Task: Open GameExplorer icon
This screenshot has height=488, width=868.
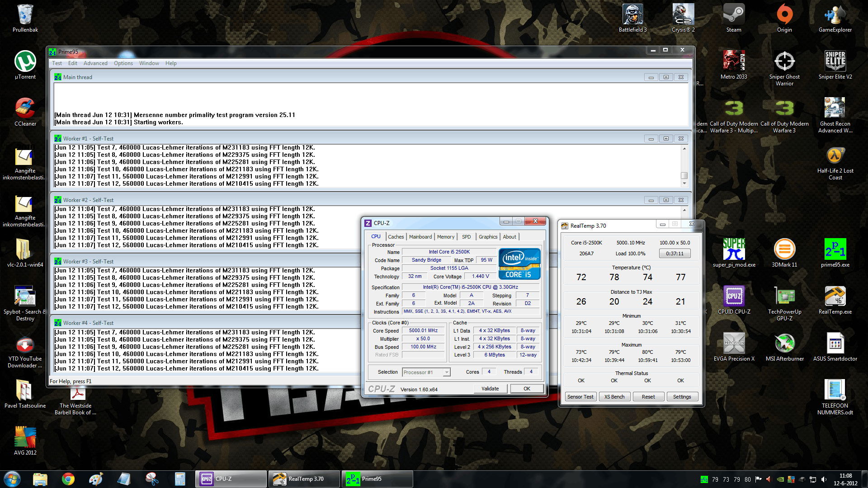Action: 835,18
